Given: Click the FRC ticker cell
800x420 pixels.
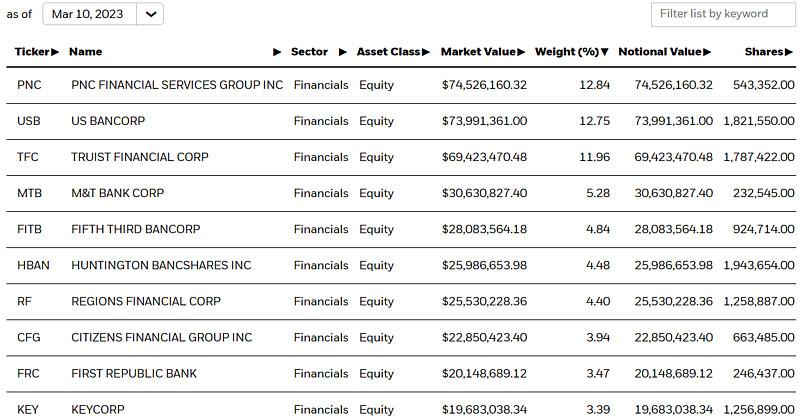Looking at the screenshot, I should pos(28,374).
